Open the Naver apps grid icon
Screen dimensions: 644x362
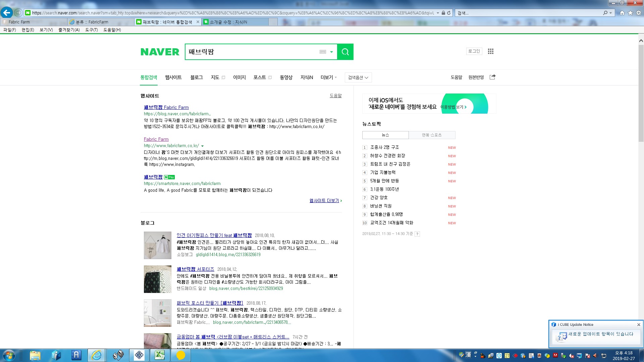[491, 51]
